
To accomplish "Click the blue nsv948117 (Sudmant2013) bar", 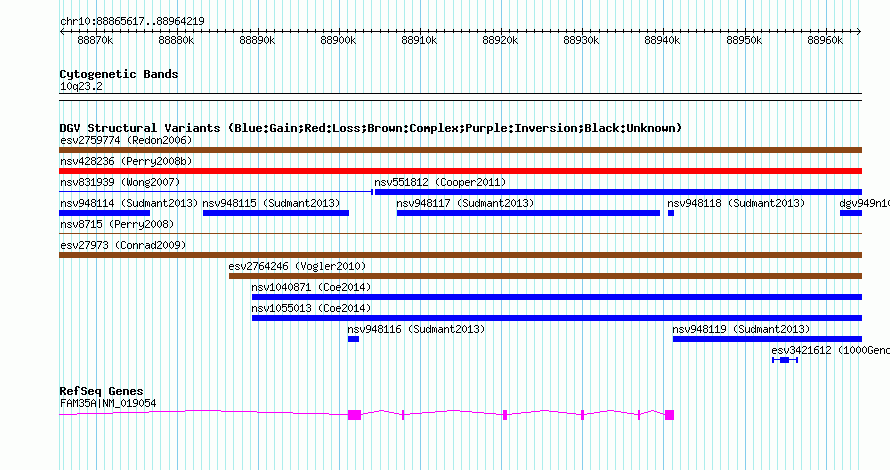I will pos(528,213).
